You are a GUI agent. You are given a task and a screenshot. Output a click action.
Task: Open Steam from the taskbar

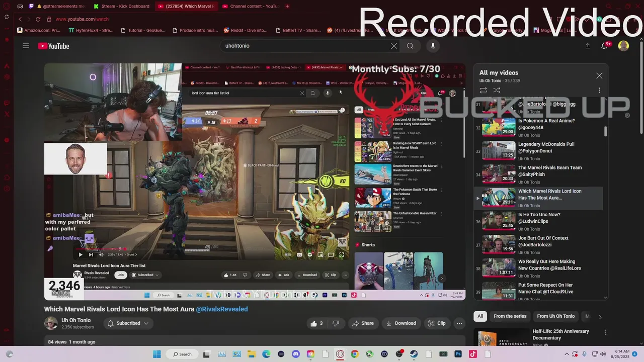(x=414, y=354)
